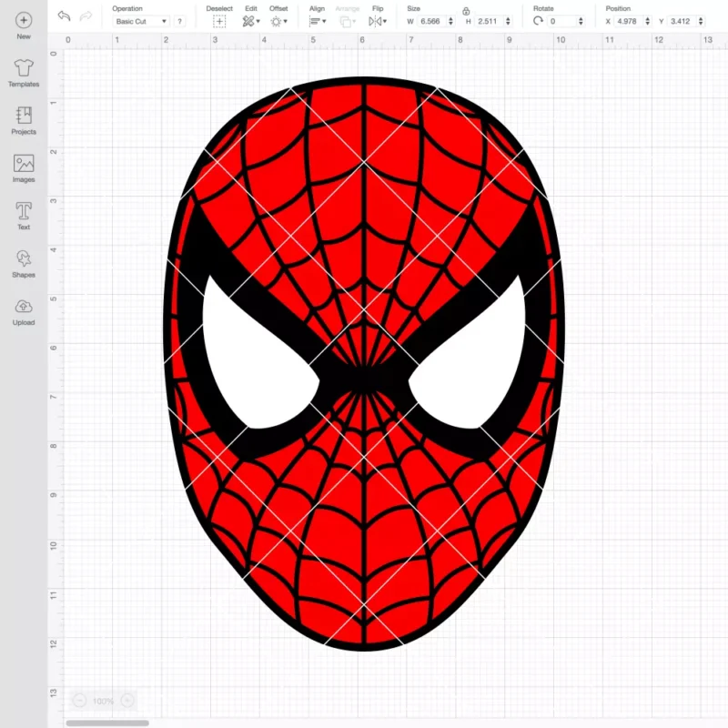Adjust the width stepper arrows

[x=450, y=21]
